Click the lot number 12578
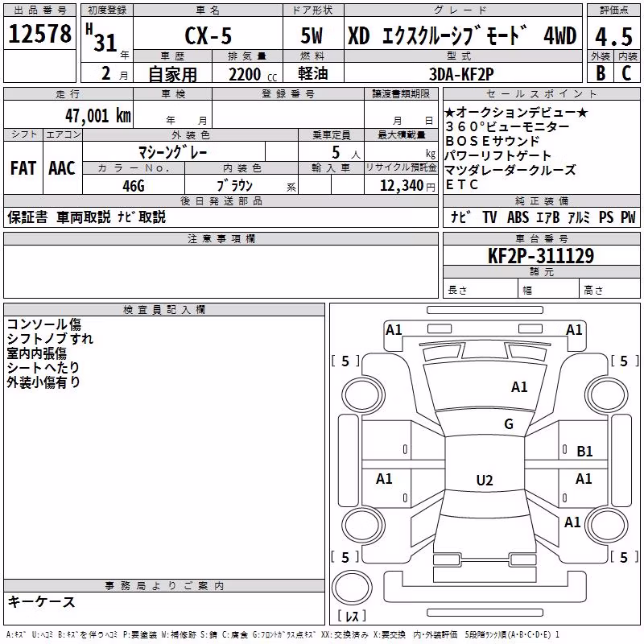 coord(39,34)
